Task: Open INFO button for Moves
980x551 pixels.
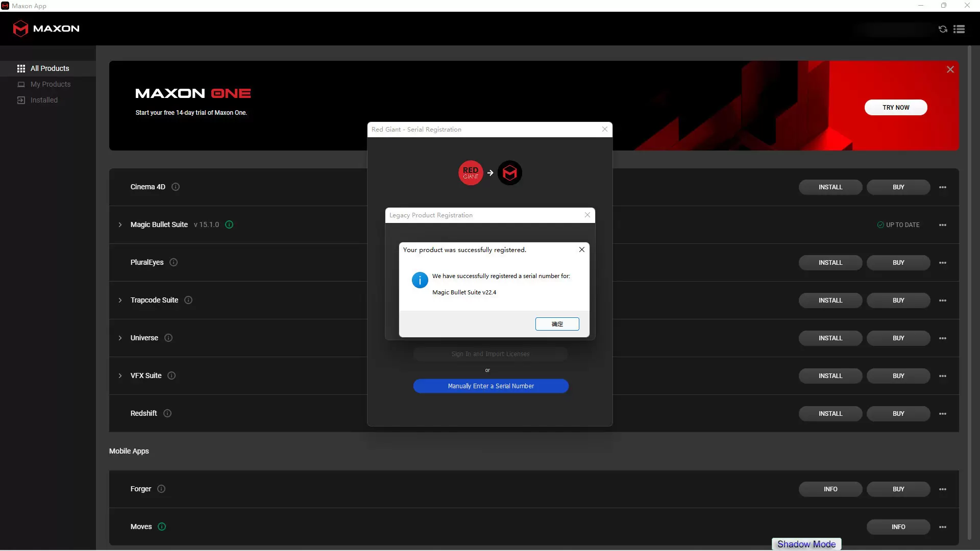Action: [898, 527]
